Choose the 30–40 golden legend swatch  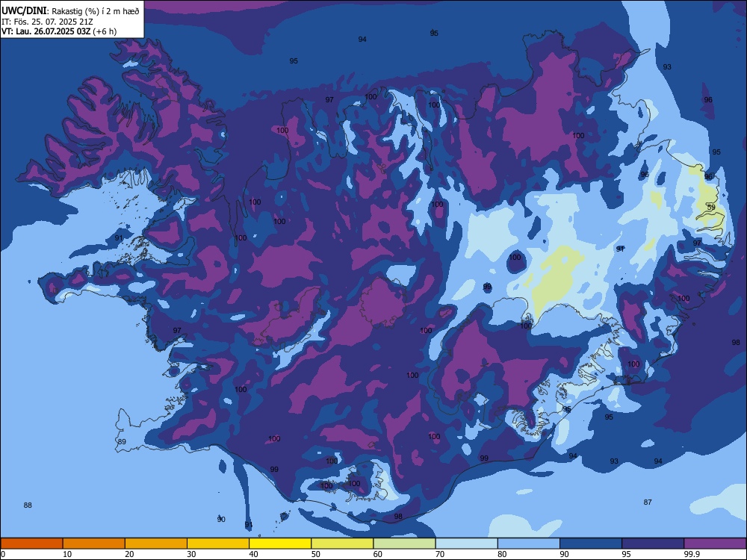click(x=218, y=544)
